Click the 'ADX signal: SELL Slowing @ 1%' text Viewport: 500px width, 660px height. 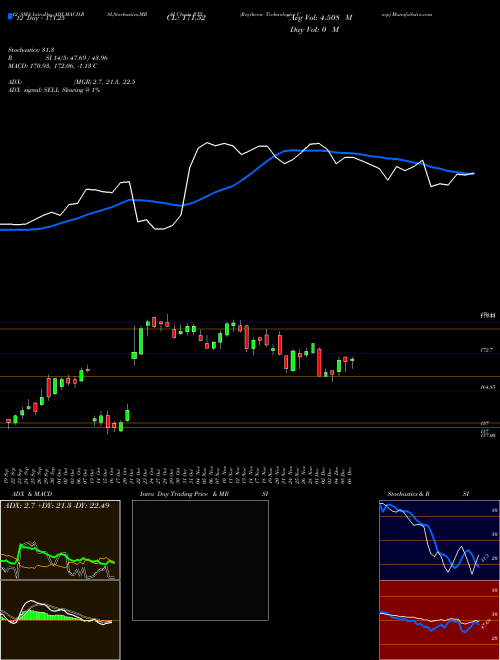tap(54, 90)
